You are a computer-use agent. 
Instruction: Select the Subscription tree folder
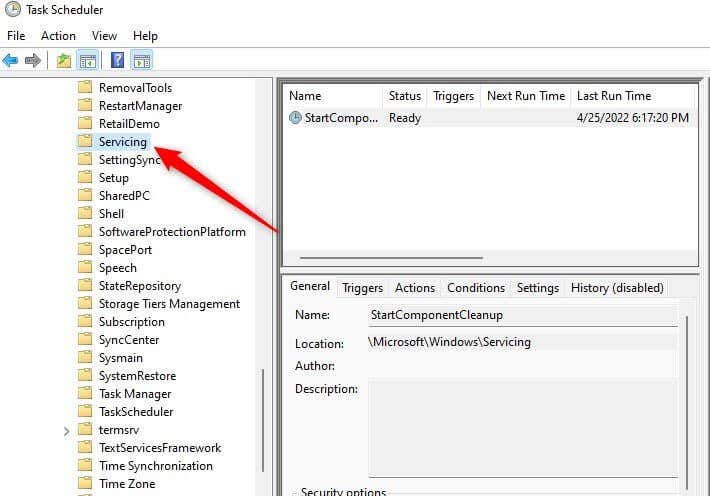pyautogui.click(x=132, y=322)
